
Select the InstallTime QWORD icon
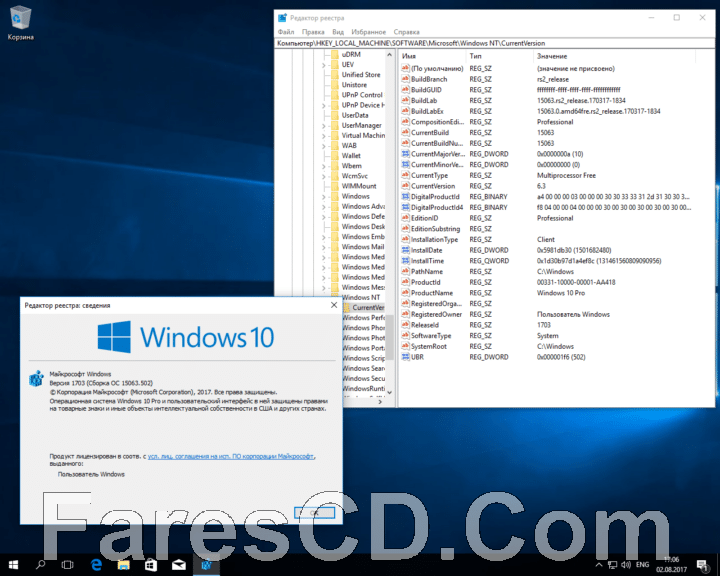pyautogui.click(x=405, y=260)
